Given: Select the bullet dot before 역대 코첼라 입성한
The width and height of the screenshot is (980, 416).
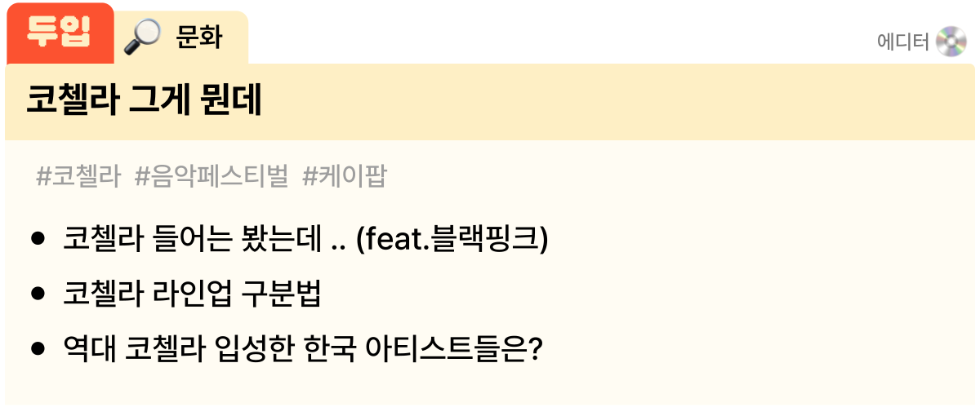Looking at the screenshot, I should coord(37,349).
